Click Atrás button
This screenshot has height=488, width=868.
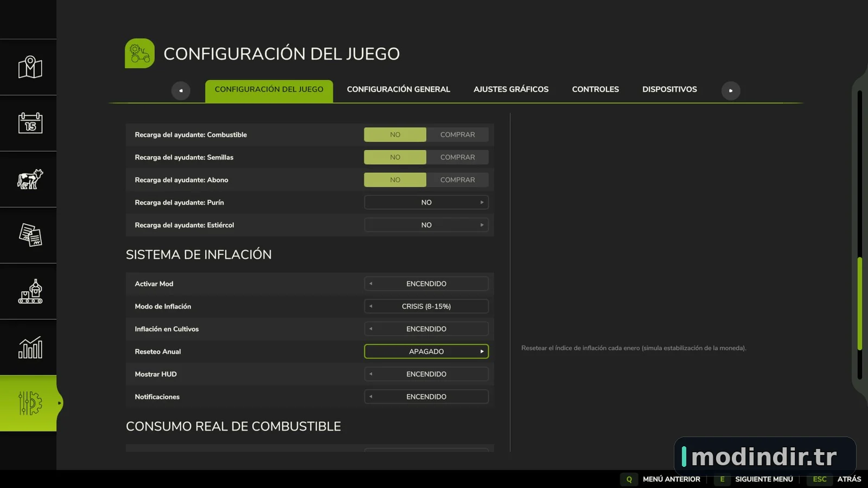pyautogui.click(x=849, y=479)
